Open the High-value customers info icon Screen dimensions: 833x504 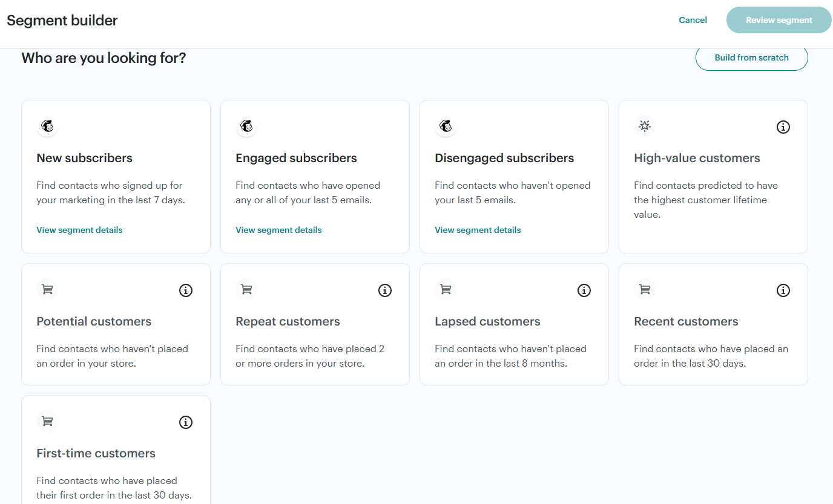coord(783,127)
